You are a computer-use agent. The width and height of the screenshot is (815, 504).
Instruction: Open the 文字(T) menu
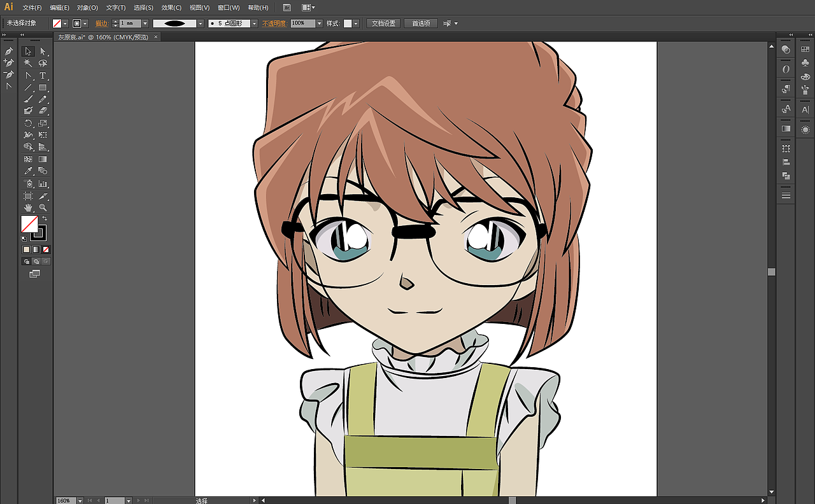tap(116, 8)
